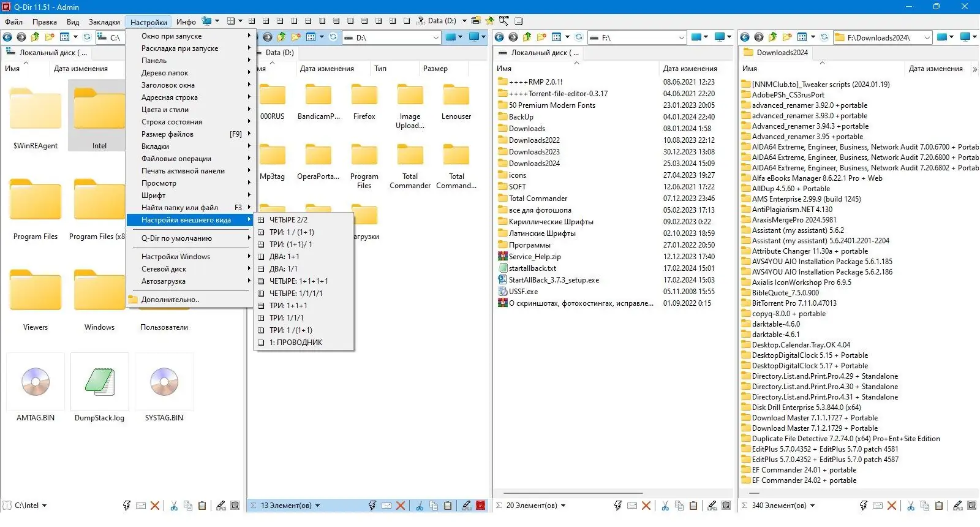Image resolution: width=980 pixels, height=527 pixels.
Task: Click the red square icon in 13 Элемент(ов) bar
Action: [481, 506]
